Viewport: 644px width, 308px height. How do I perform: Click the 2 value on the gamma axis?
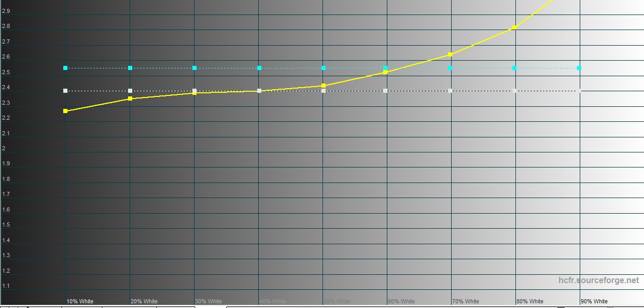tap(4, 148)
